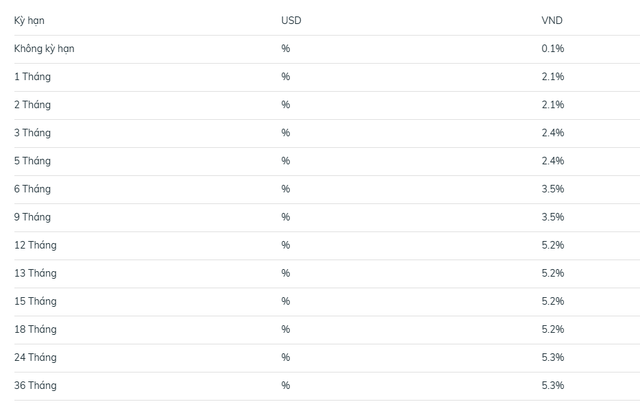Choose the "3 Tháng" term label
The image size is (640, 404).
(x=33, y=132)
